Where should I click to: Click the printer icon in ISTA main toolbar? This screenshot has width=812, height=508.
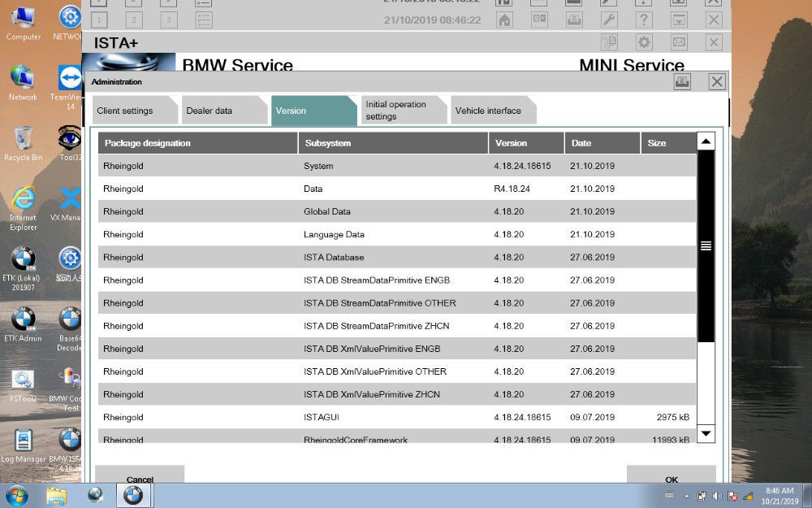point(574,20)
